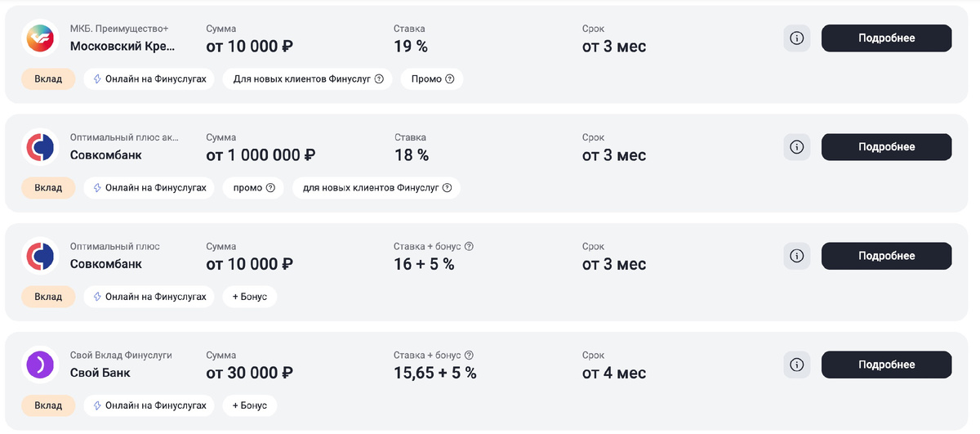Click help icon next to 'Ставка + бонус' for Свой Банк

[470, 356]
